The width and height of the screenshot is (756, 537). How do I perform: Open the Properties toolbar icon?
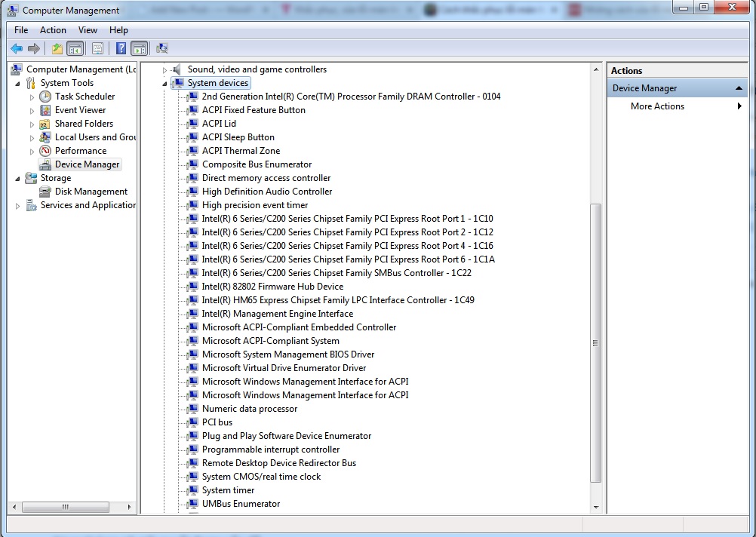tap(97, 48)
